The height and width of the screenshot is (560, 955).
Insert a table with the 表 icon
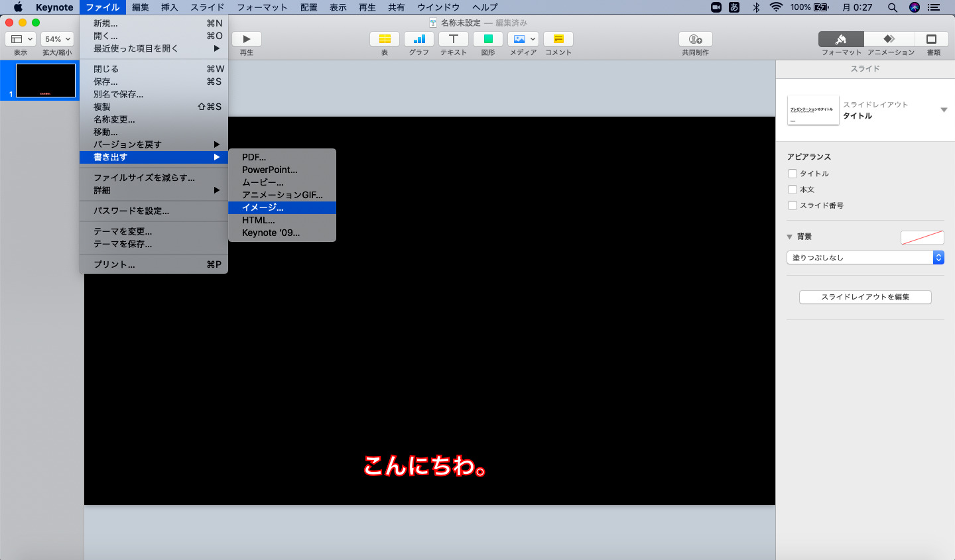[385, 39]
